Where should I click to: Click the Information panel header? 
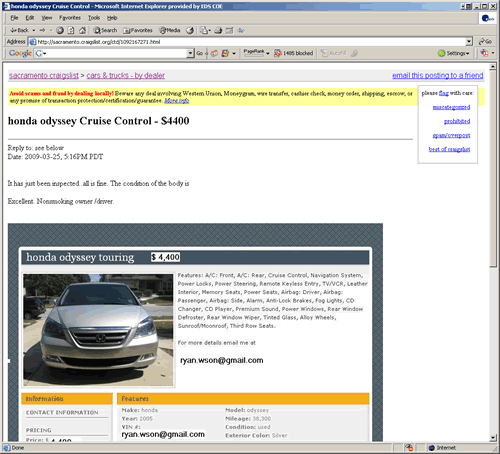pyautogui.click(x=67, y=399)
